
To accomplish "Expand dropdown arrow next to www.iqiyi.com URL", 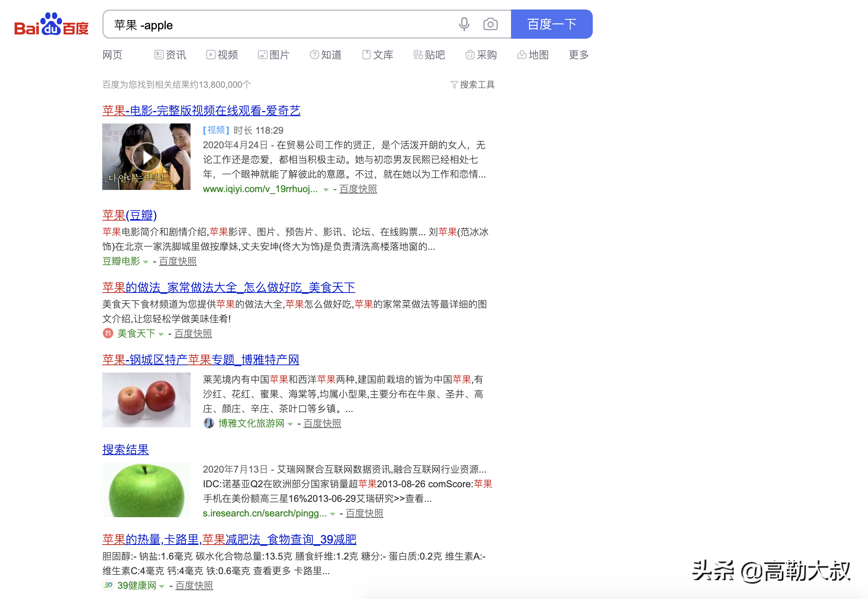I will pos(326,190).
